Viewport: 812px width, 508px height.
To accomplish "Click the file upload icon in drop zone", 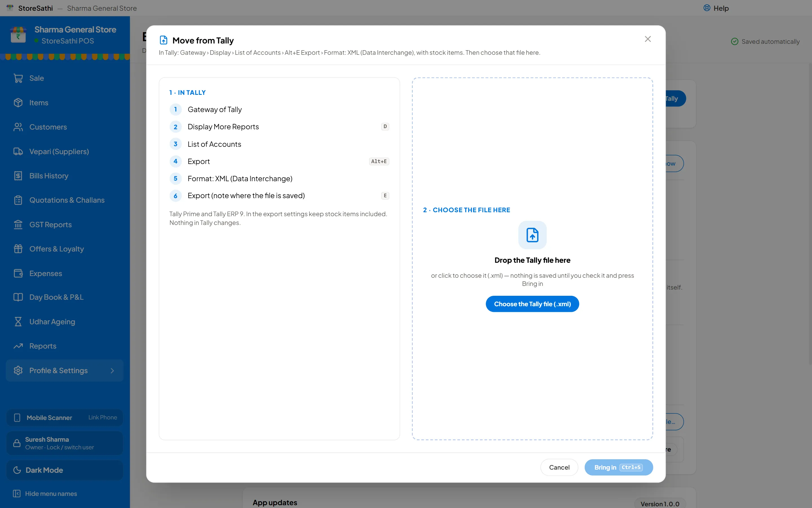I will click(x=533, y=235).
